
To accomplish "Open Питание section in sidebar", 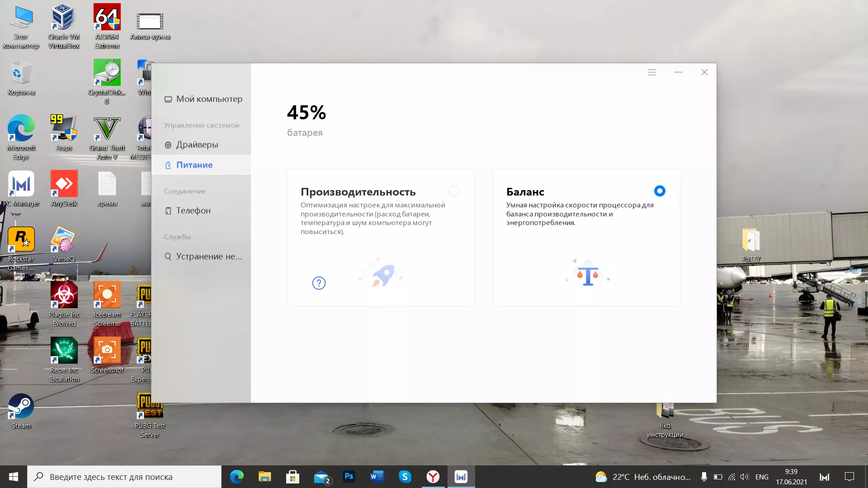I will (194, 165).
